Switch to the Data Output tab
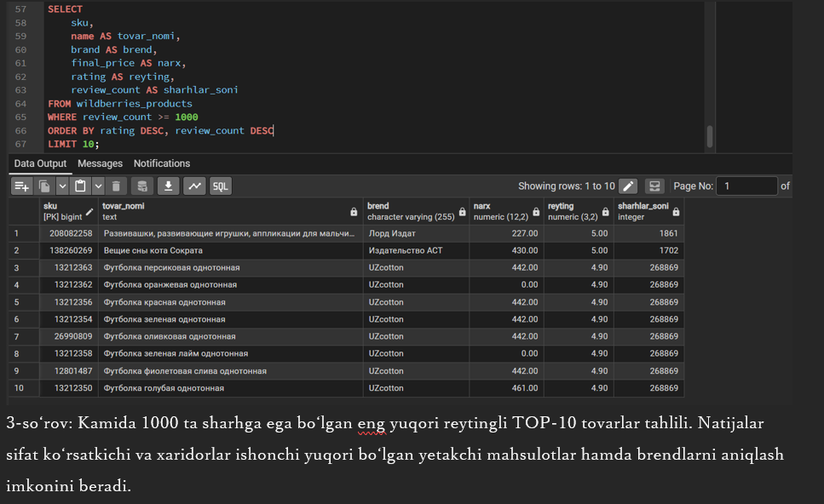Screen dimensions: 824x504 [x=40, y=163]
